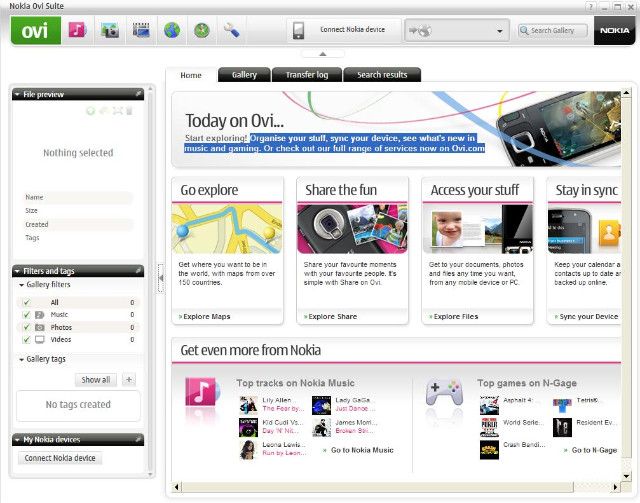Click the Videos filter screen icon
Image resolution: width=640 pixels, height=503 pixels.
[x=40, y=339]
